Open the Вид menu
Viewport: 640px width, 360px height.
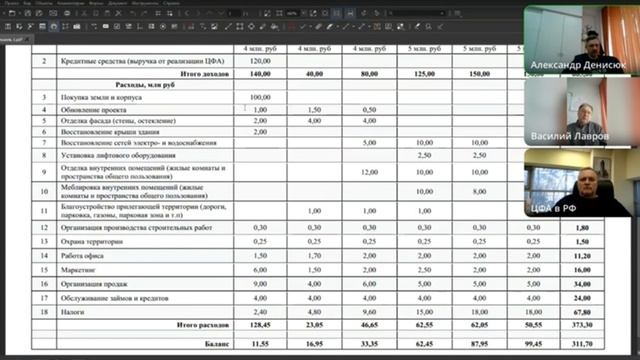pos(27,3)
